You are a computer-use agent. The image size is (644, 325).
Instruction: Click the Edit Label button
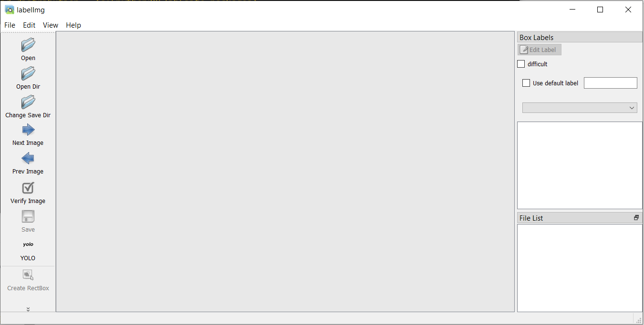pyautogui.click(x=540, y=50)
